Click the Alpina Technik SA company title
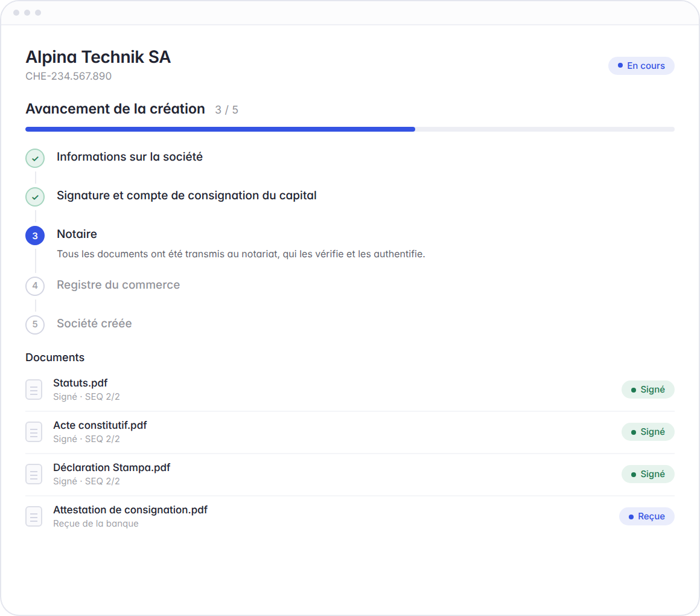The image size is (700, 616). [98, 57]
